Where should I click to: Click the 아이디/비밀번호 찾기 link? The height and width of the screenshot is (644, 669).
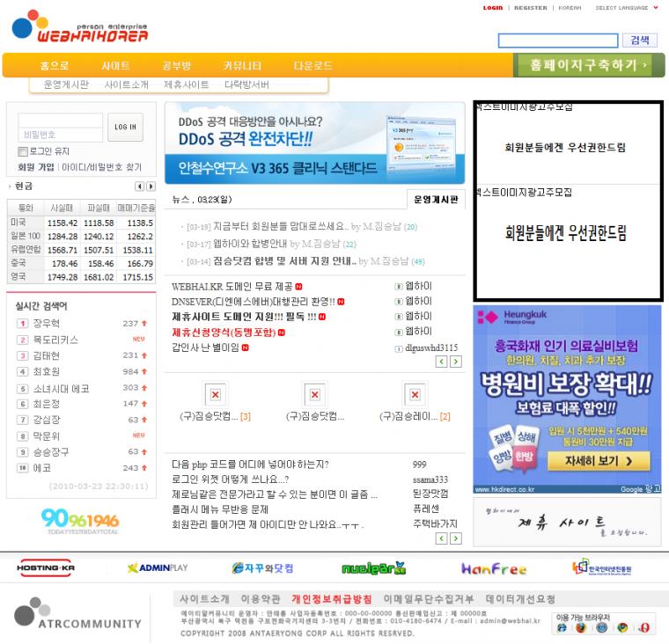pyautogui.click(x=101, y=167)
